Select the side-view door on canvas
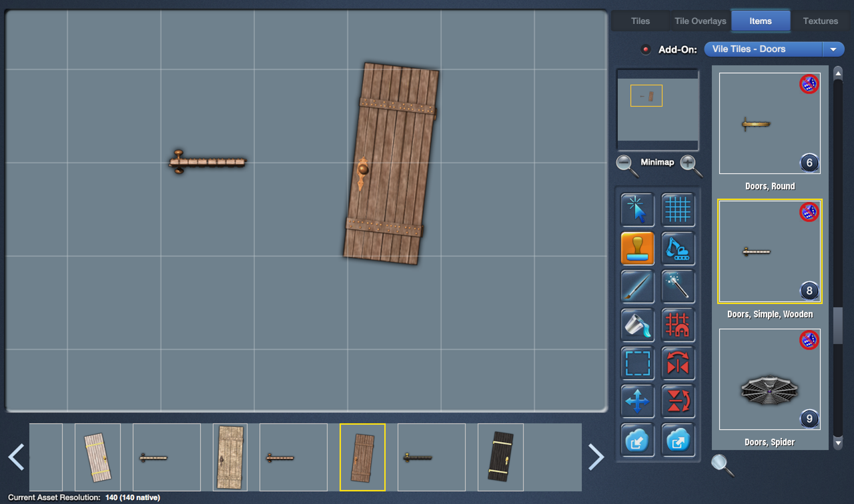The image size is (854, 504). 207,162
